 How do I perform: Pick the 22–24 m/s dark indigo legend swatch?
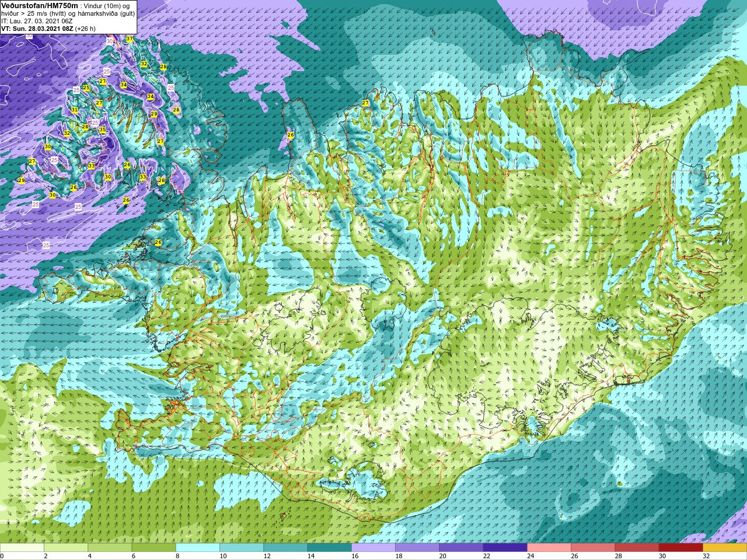click(x=505, y=548)
